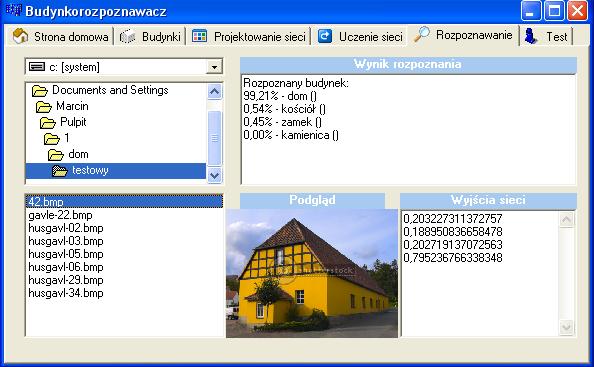Click the grid icon on Projektowanie sieci tab
Screen dimensions: 594x367
click(199, 36)
